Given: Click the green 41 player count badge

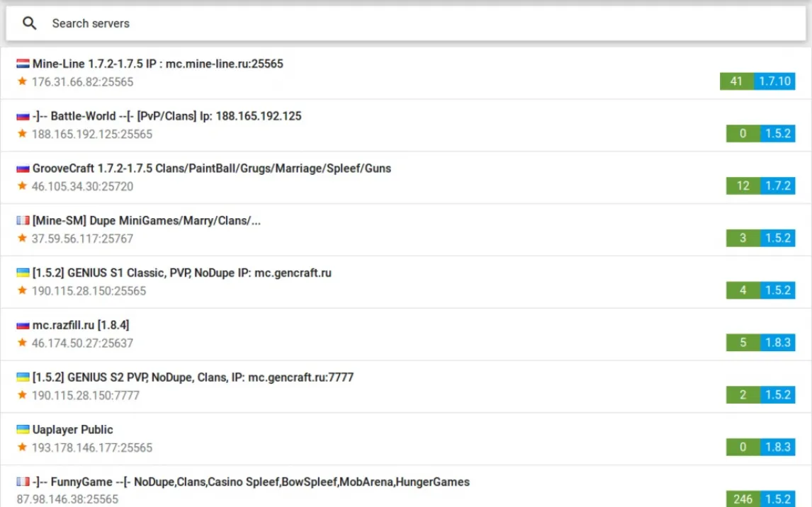Looking at the screenshot, I should click(x=736, y=81).
